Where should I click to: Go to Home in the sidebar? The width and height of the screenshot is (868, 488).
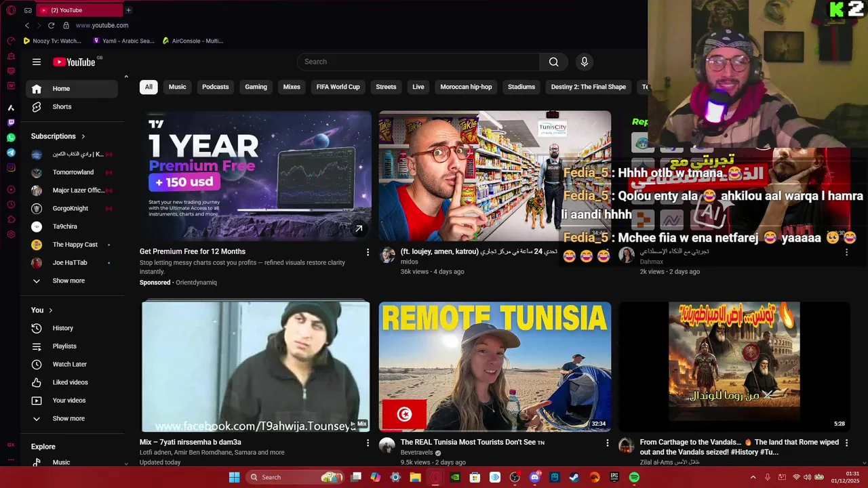pyautogui.click(x=72, y=89)
